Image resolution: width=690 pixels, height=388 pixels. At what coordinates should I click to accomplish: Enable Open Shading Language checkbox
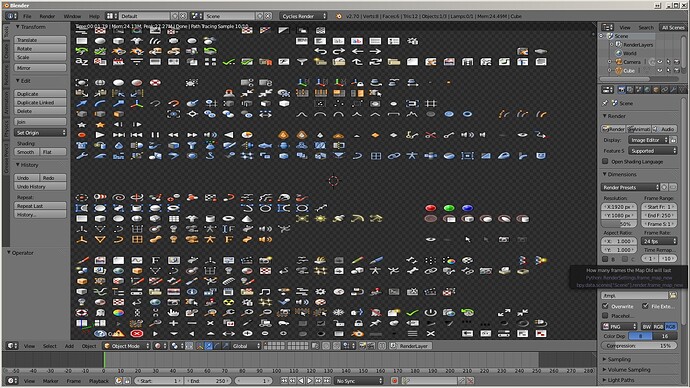pos(606,161)
